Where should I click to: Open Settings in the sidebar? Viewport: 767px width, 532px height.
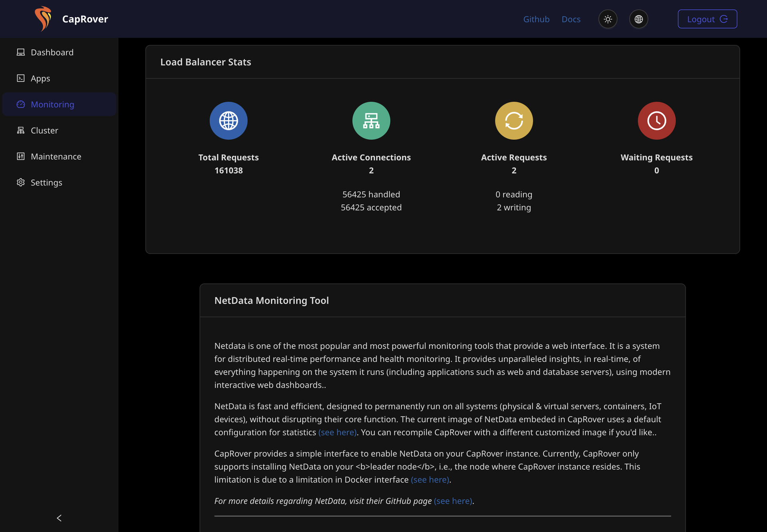pos(59,183)
